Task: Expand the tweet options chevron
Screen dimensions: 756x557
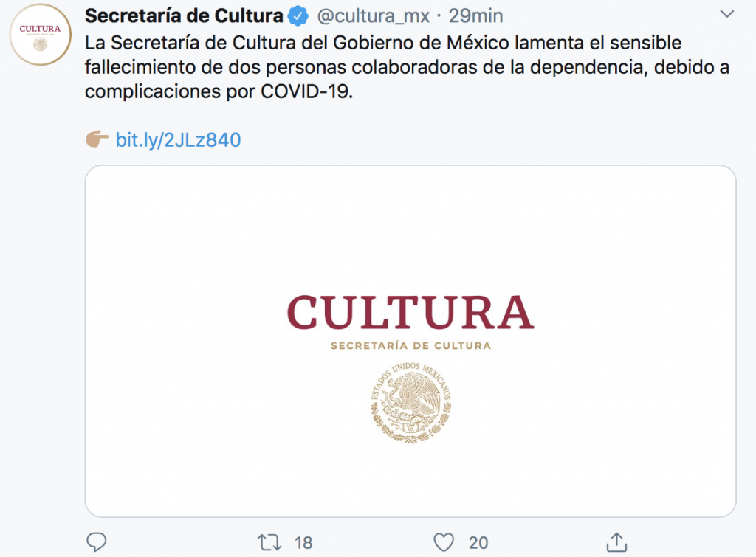Action: click(727, 15)
